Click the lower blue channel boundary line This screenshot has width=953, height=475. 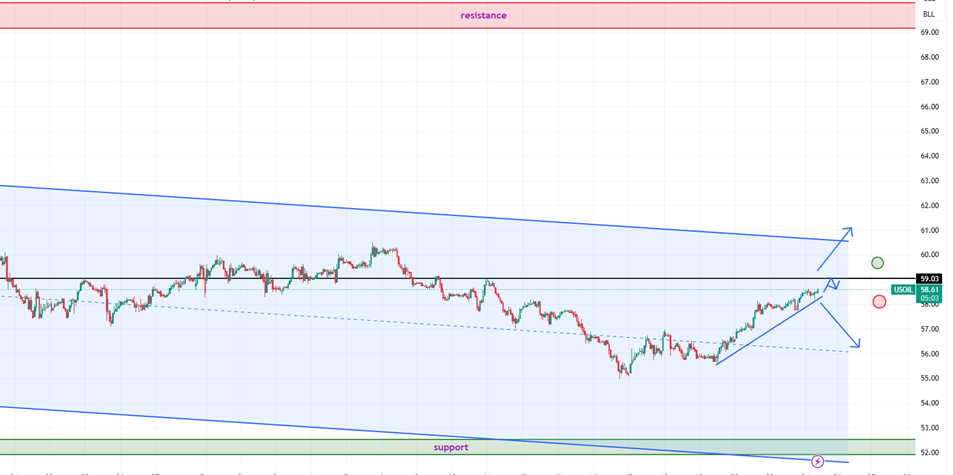pyautogui.click(x=300, y=425)
